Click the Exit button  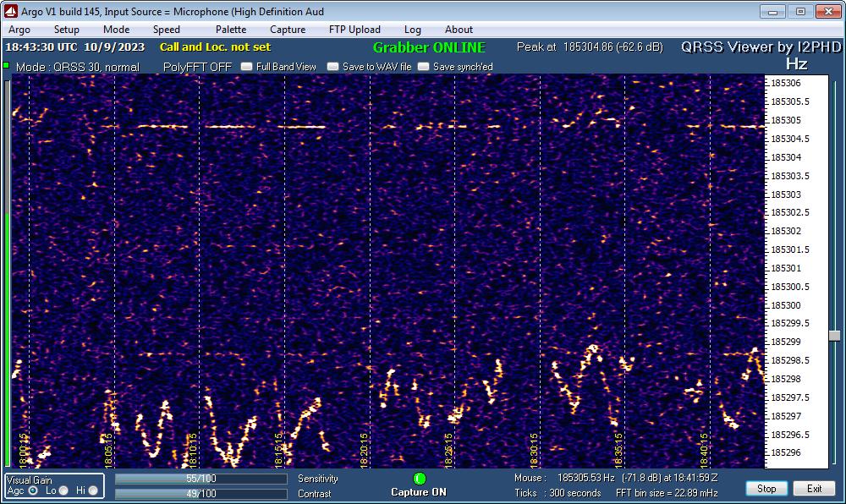tap(814, 489)
